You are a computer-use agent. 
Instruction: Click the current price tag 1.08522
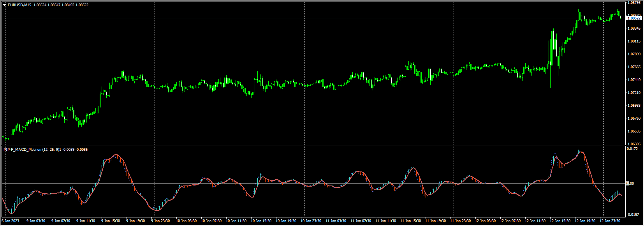634,18
